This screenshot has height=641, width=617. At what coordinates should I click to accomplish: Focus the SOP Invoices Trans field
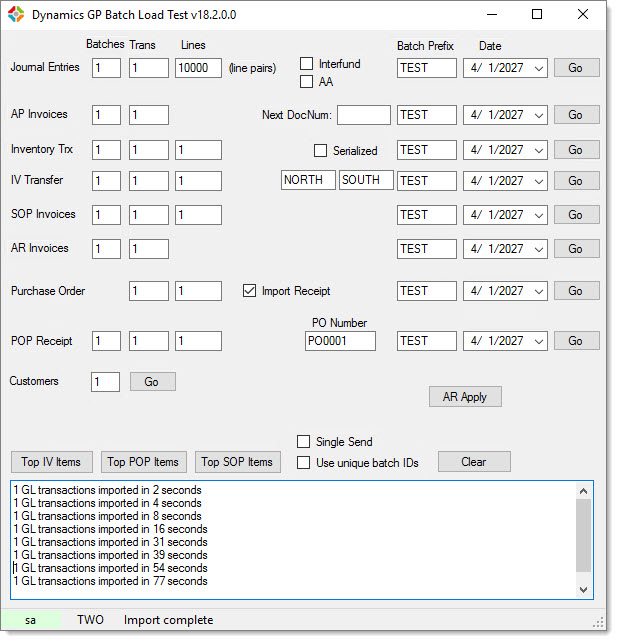(x=149, y=215)
